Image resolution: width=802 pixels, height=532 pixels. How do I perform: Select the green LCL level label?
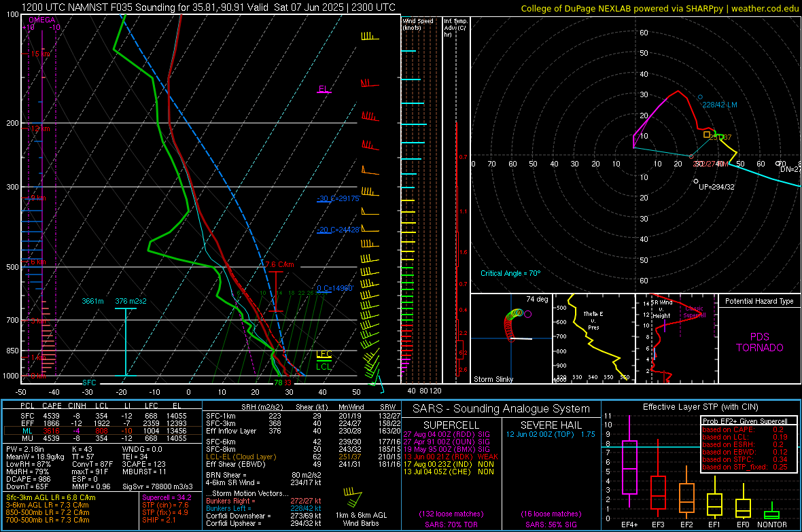coord(324,366)
